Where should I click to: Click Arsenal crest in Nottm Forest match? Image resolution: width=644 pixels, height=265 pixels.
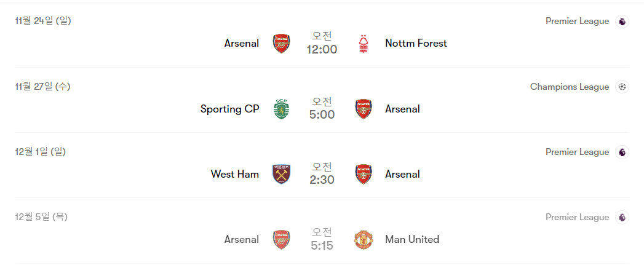click(x=281, y=44)
